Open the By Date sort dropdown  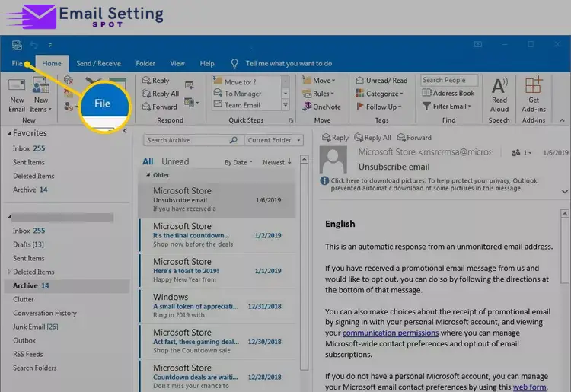(238, 162)
